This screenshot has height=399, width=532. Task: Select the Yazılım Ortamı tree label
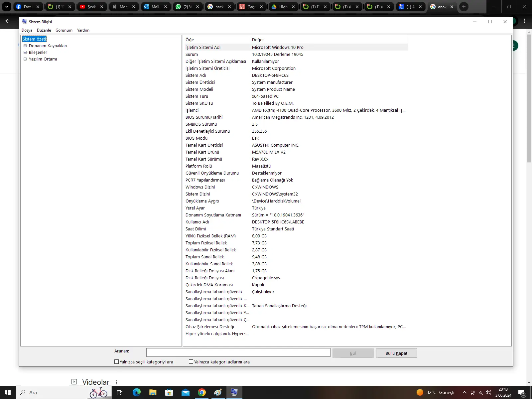(43, 59)
